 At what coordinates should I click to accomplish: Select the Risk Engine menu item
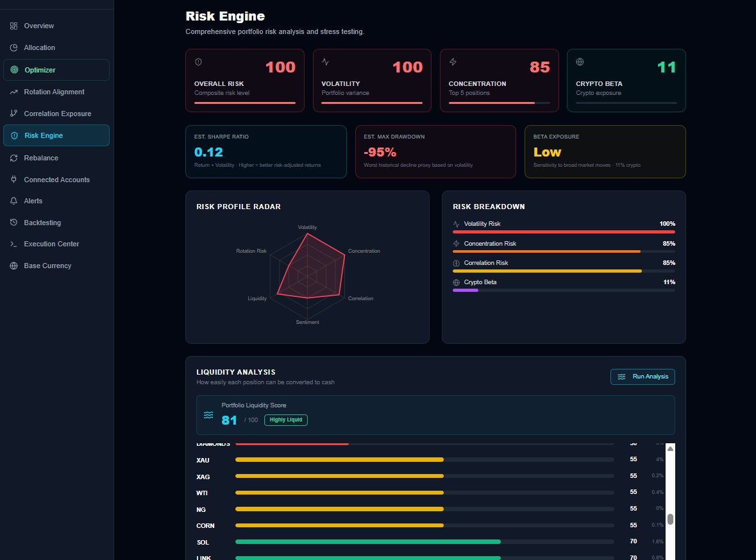coord(56,135)
